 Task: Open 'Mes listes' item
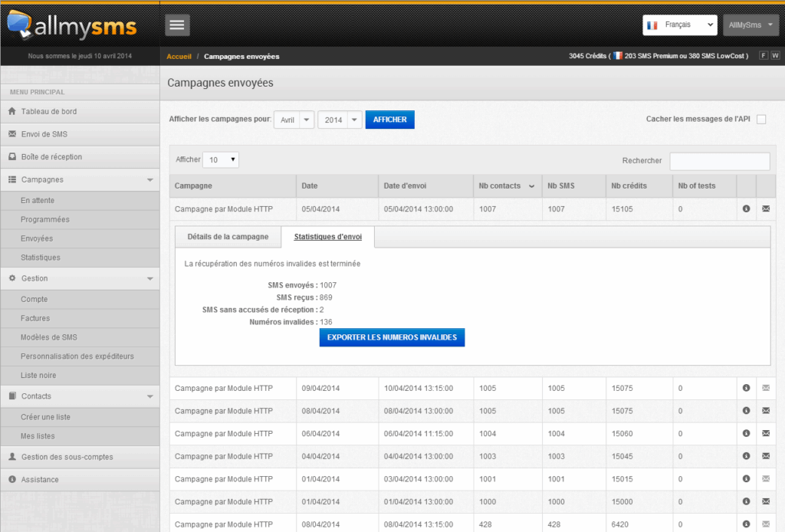tap(80, 436)
